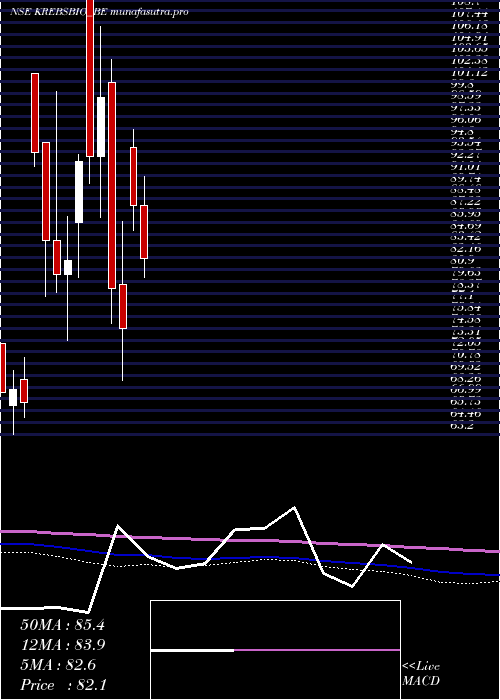Click the 84.69 price axis label
The width and height of the screenshot is (500, 700).
[x=467, y=226]
